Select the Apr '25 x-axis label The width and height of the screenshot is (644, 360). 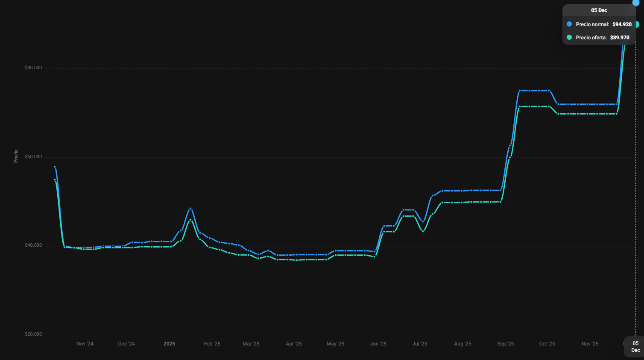coord(294,344)
